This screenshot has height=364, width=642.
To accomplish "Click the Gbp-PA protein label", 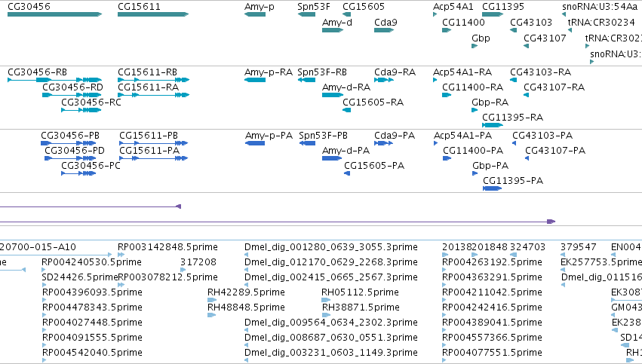I will tap(490, 166).
